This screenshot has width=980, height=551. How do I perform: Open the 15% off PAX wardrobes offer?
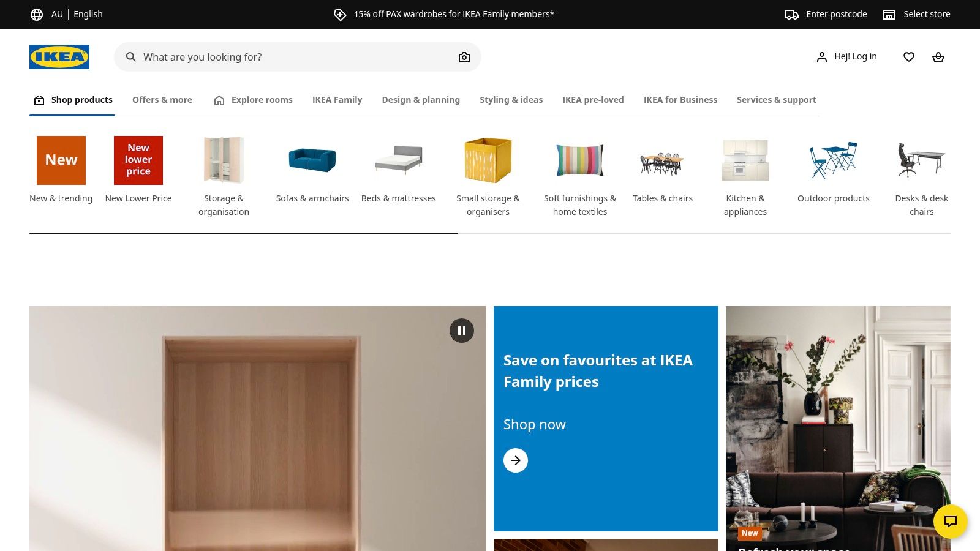tap(454, 14)
